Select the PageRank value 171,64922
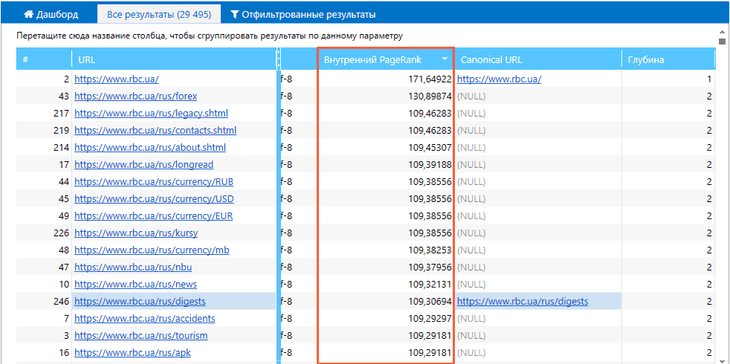 click(430, 79)
